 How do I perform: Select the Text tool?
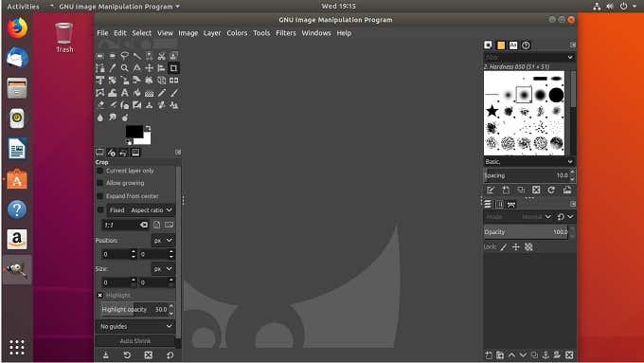[124, 93]
